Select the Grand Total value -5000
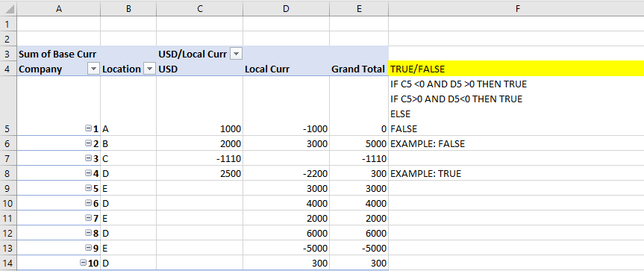 [359, 247]
